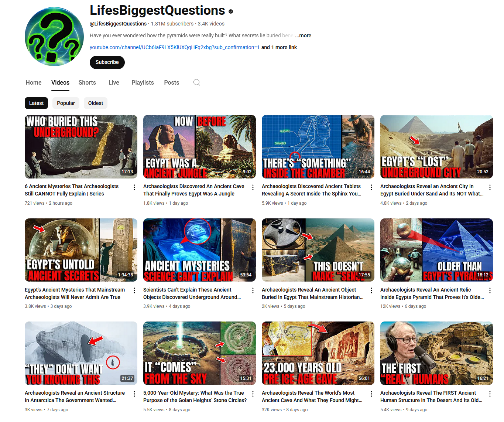
Task: Click the @LifesBiggestQuestions handle text
Action: click(x=118, y=24)
